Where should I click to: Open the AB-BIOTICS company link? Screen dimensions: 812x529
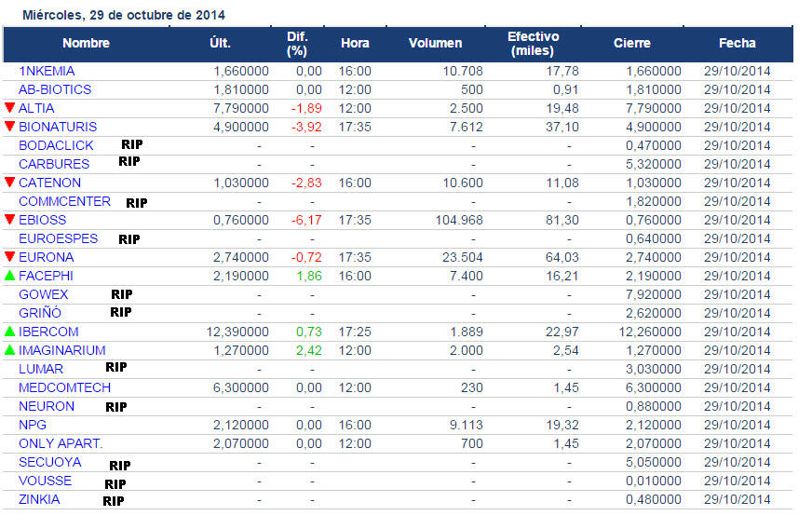click(x=55, y=89)
